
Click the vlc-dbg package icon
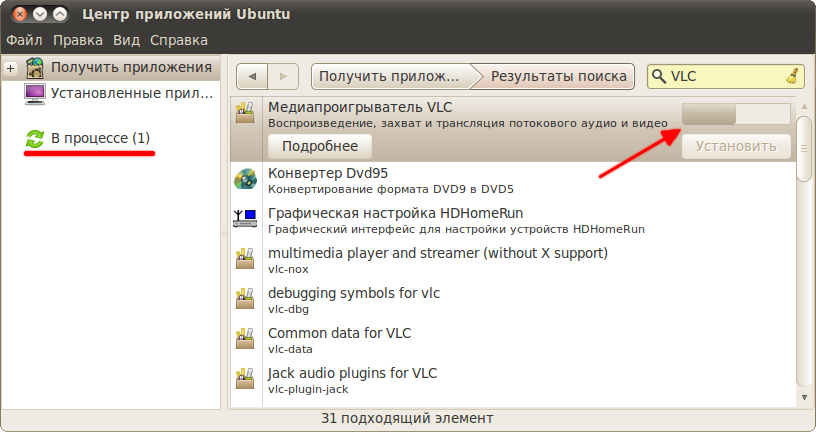click(x=245, y=298)
